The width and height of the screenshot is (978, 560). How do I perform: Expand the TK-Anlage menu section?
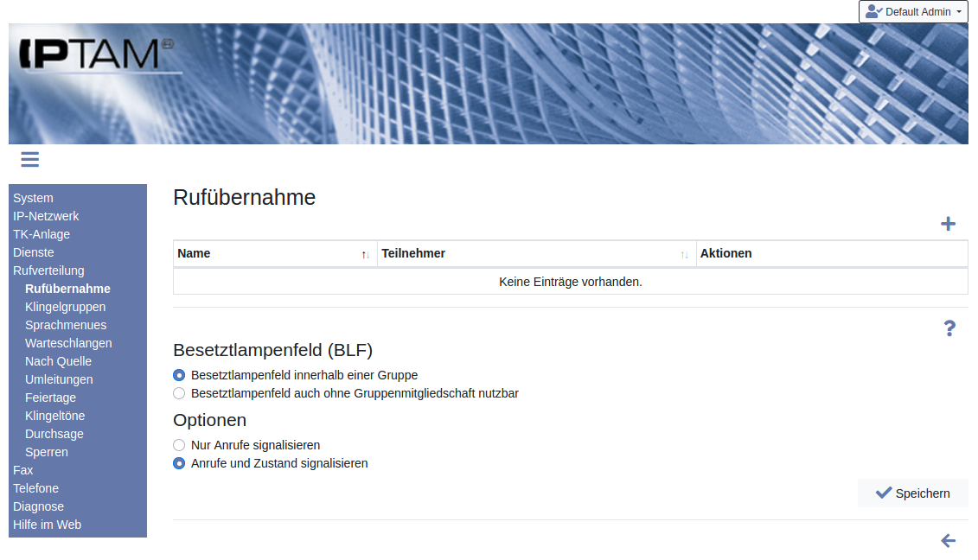point(42,234)
